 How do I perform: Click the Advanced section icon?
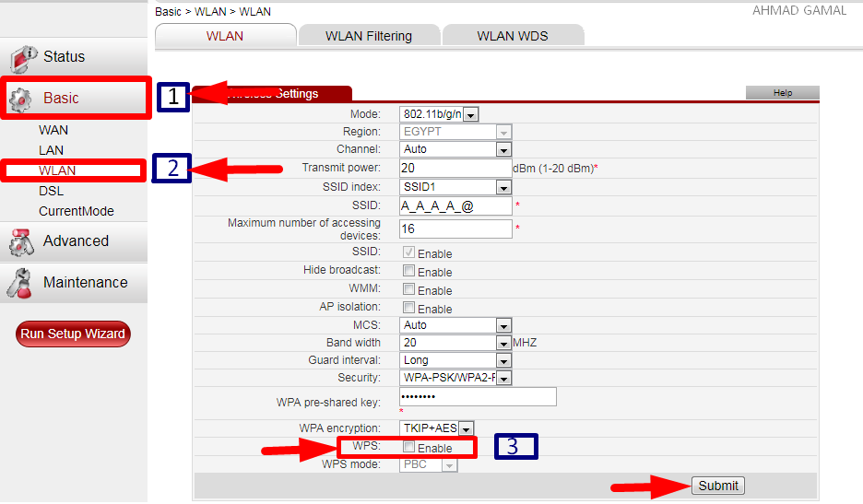click(21, 242)
